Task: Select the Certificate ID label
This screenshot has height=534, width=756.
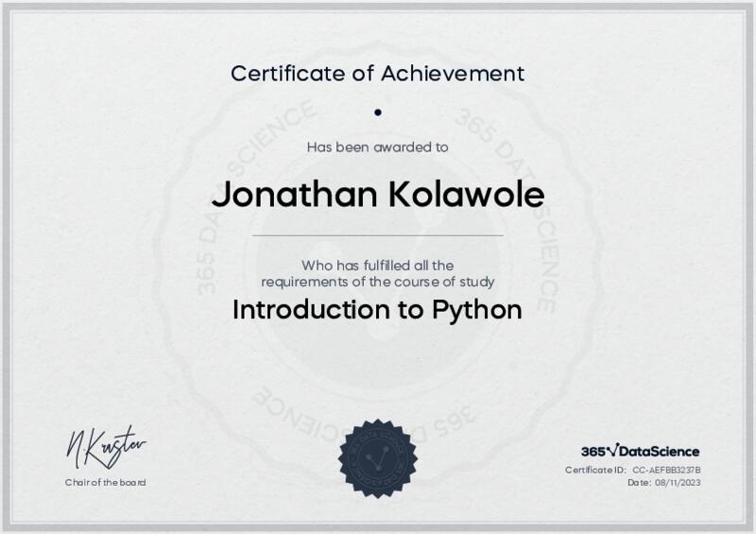Action: coord(595,470)
